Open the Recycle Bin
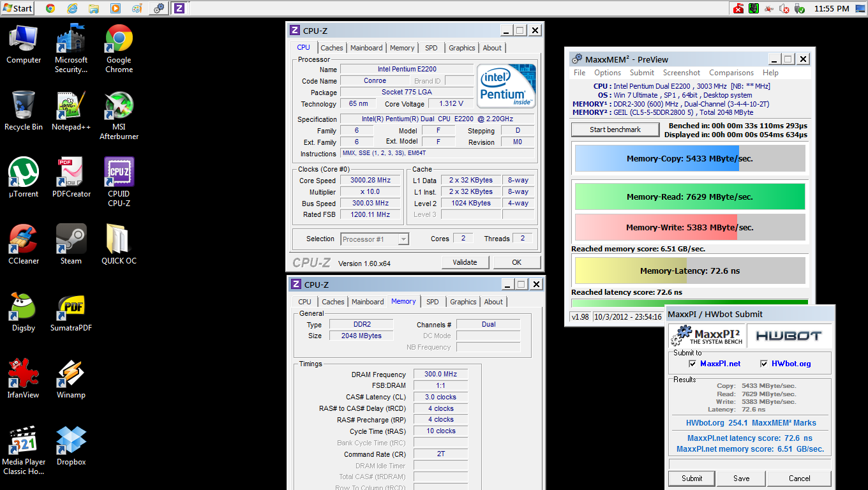 point(24,111)
